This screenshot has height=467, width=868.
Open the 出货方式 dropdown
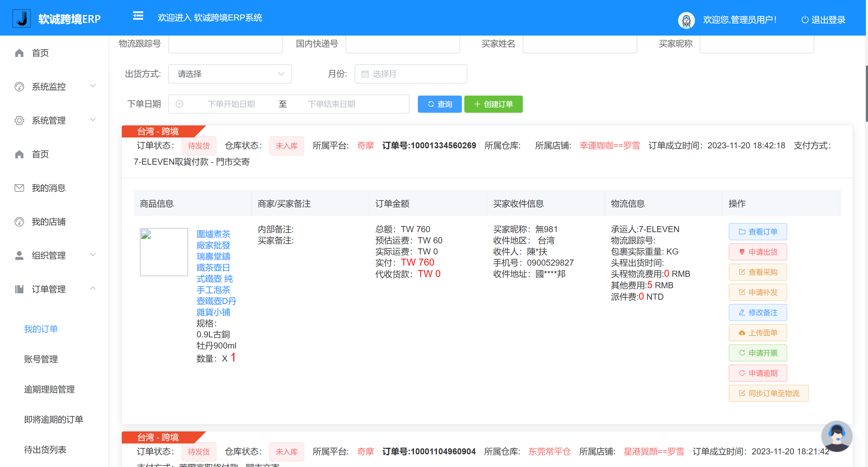230,74
